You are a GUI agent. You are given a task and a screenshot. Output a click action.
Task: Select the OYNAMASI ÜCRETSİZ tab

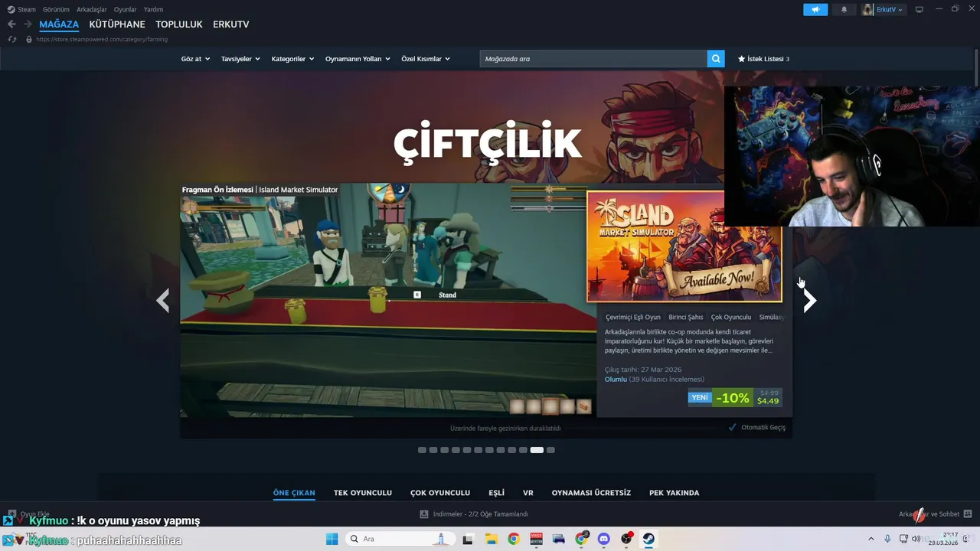tap(591, 493)
